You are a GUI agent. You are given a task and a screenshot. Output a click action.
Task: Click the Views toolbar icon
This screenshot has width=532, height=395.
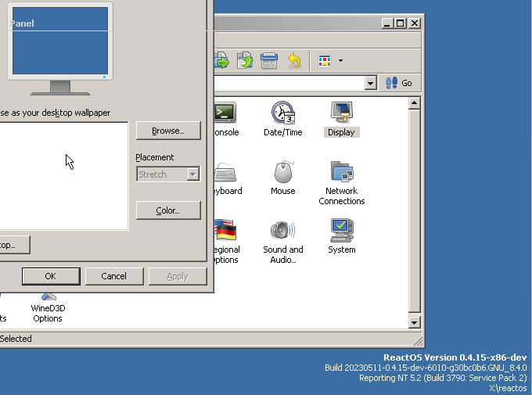(x=325, y=61)
